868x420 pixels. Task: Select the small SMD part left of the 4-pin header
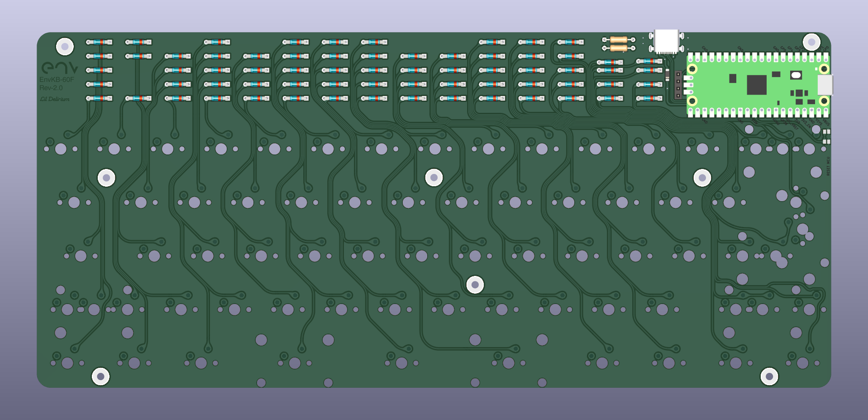[668, 75]
